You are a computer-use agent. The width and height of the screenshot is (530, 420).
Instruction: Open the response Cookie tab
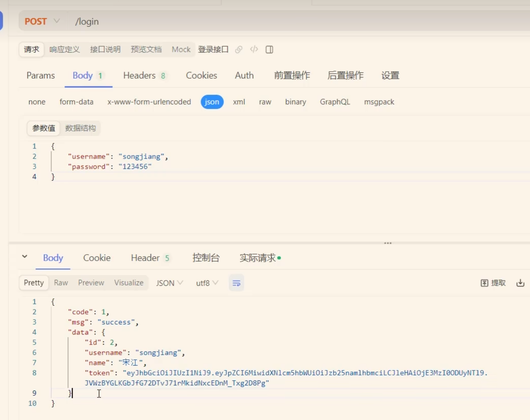pyautogui.click(x=97, y=258)
